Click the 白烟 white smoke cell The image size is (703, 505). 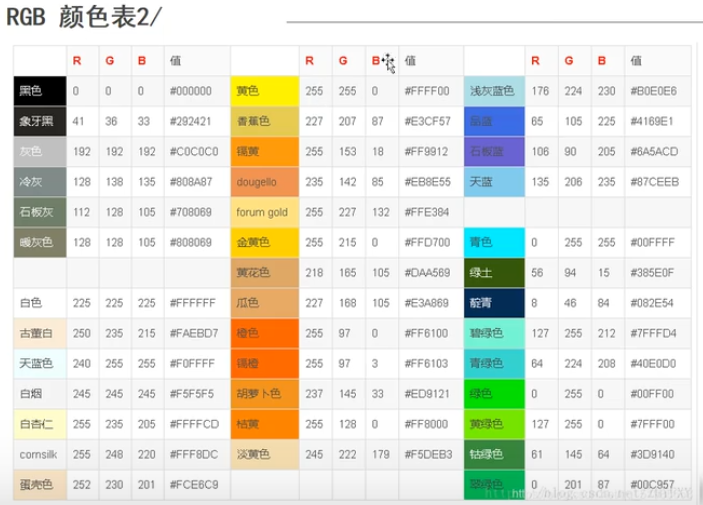(x=40, y=394)
